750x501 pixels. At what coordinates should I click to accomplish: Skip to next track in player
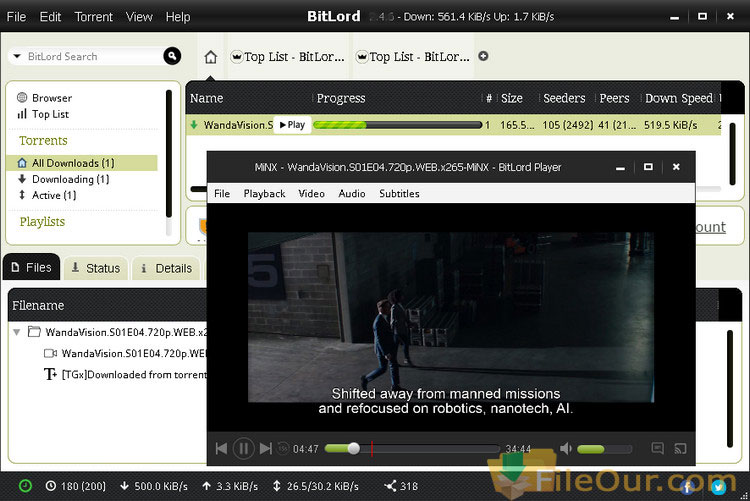click(266, 449)
